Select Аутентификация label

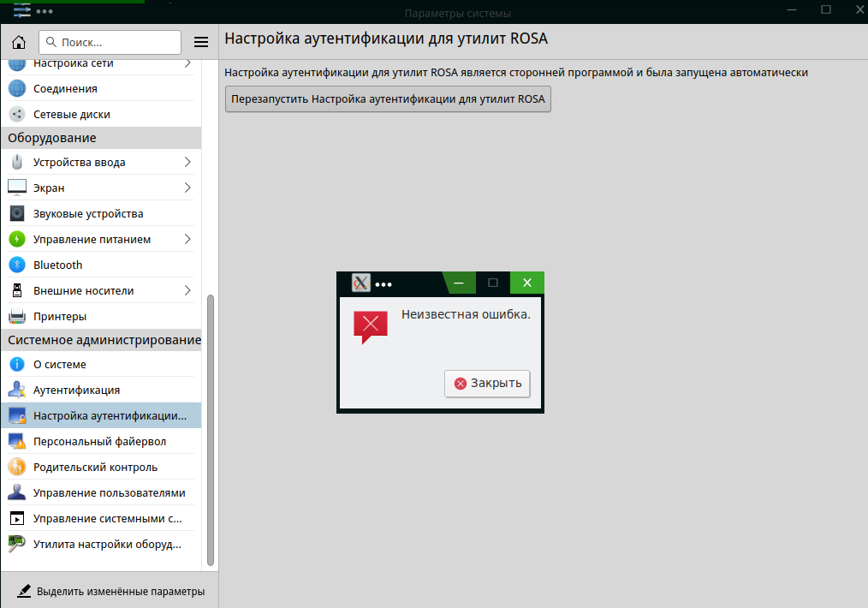click(x=76, y=390)
